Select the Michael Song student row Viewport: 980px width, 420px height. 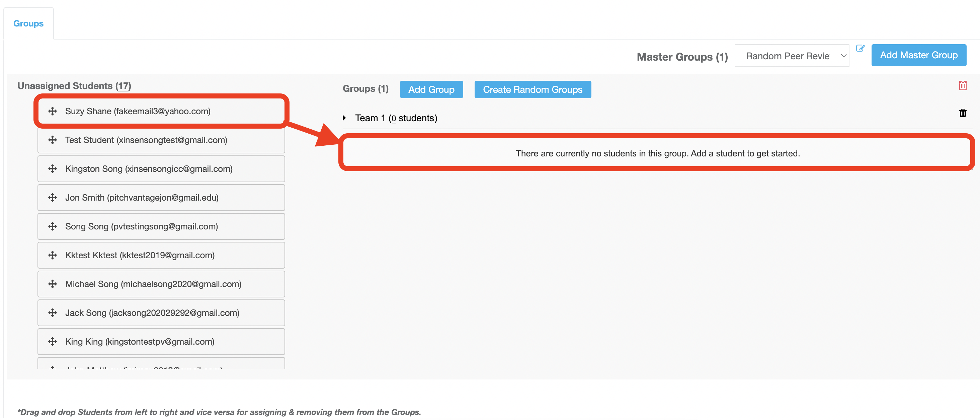coord(161,284)
